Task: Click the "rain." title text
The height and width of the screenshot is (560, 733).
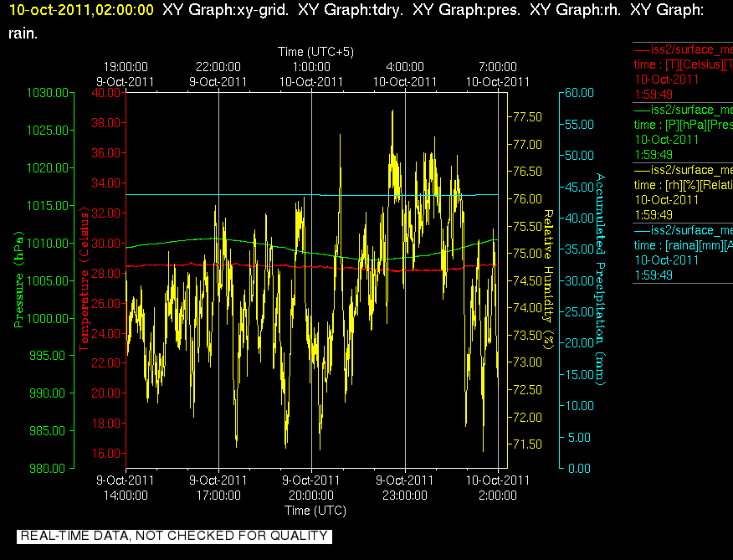Action: coord(23,33)
